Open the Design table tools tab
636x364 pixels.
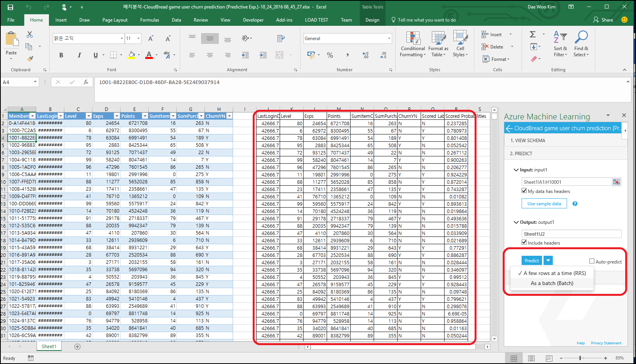tap(372, 20)
